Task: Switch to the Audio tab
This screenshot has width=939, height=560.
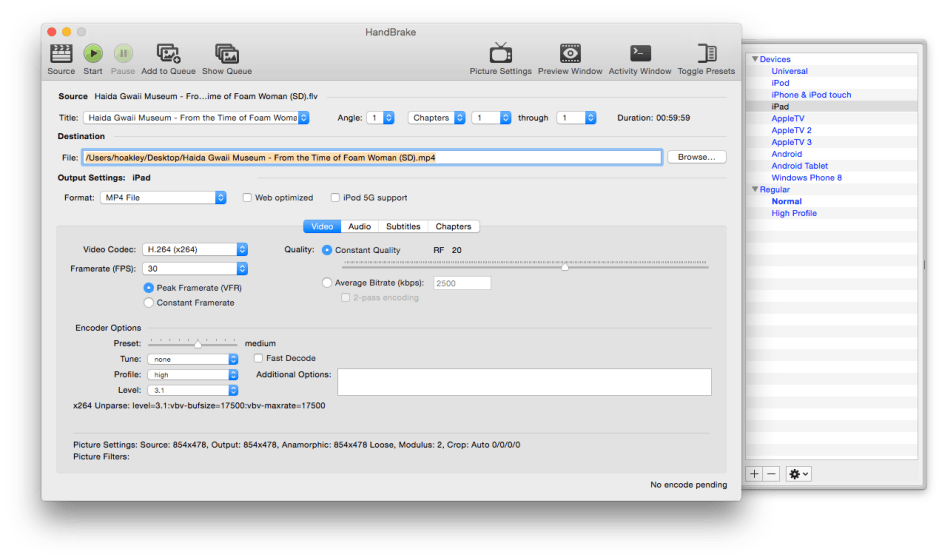Action: click(x=359, y=227)
